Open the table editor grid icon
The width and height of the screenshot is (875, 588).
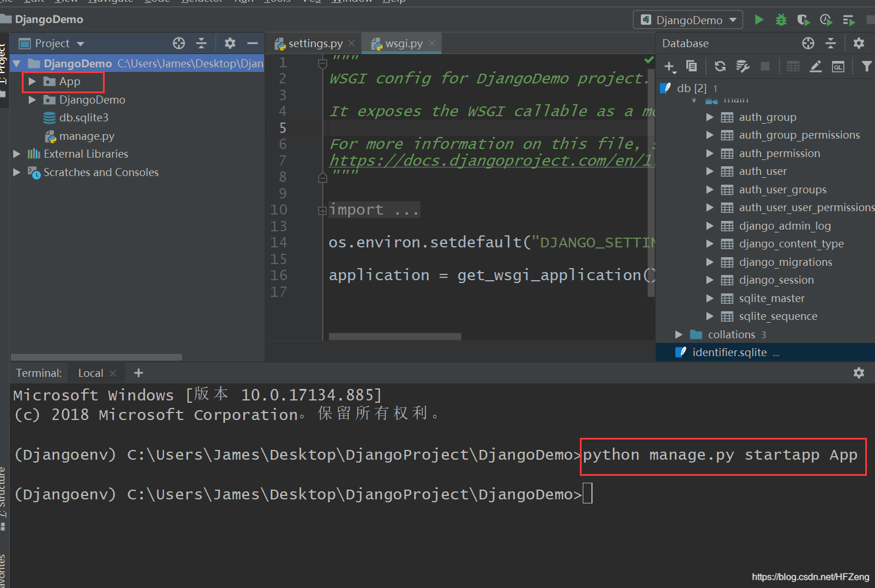(x=793, y=66)
